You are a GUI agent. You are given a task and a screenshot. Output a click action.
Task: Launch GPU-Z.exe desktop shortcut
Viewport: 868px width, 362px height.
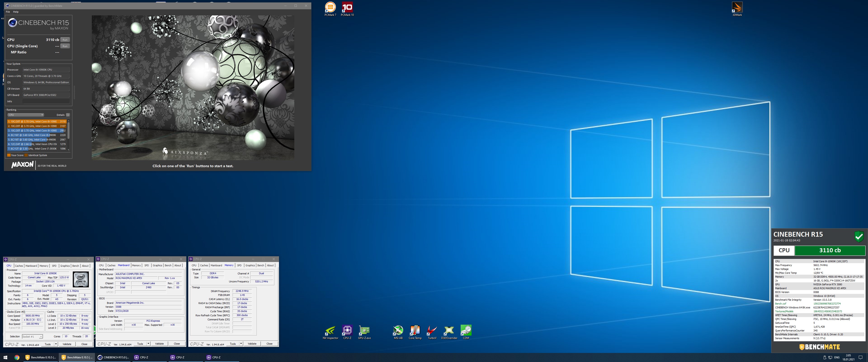tap(364, 332)
